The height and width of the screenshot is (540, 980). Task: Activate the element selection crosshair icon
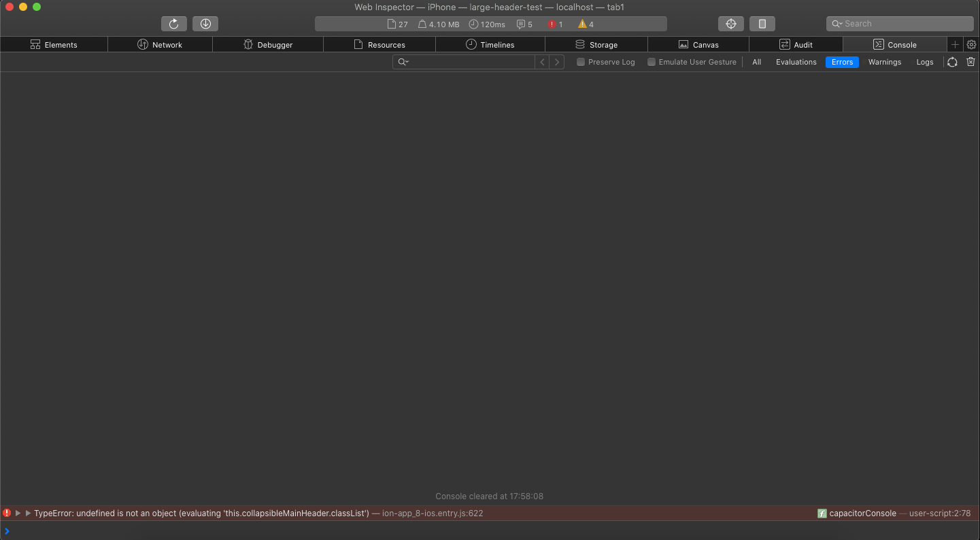tap(730, 23)
